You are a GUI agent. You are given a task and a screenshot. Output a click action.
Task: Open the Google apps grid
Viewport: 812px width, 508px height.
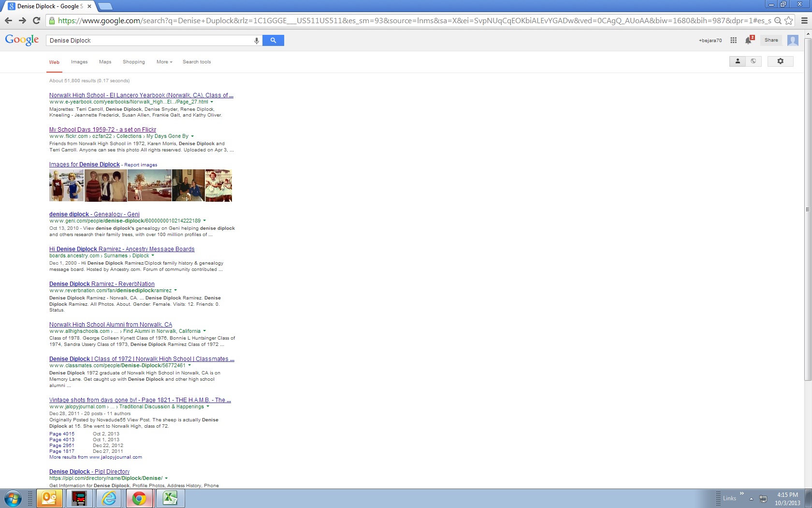tap(733, 41)
